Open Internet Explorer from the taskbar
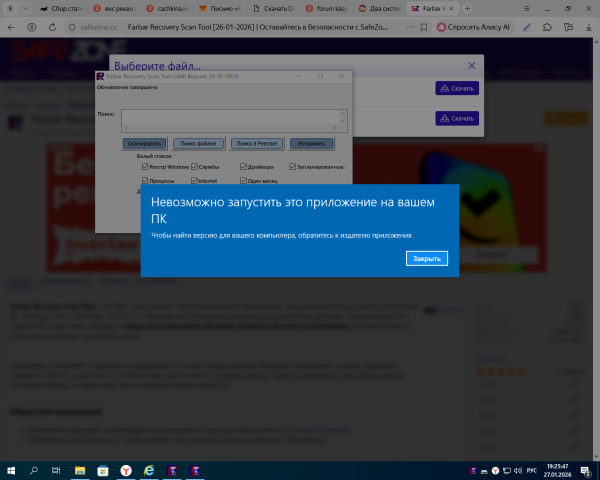The width and height of the screenshot is (600, 480). [149, 471]
